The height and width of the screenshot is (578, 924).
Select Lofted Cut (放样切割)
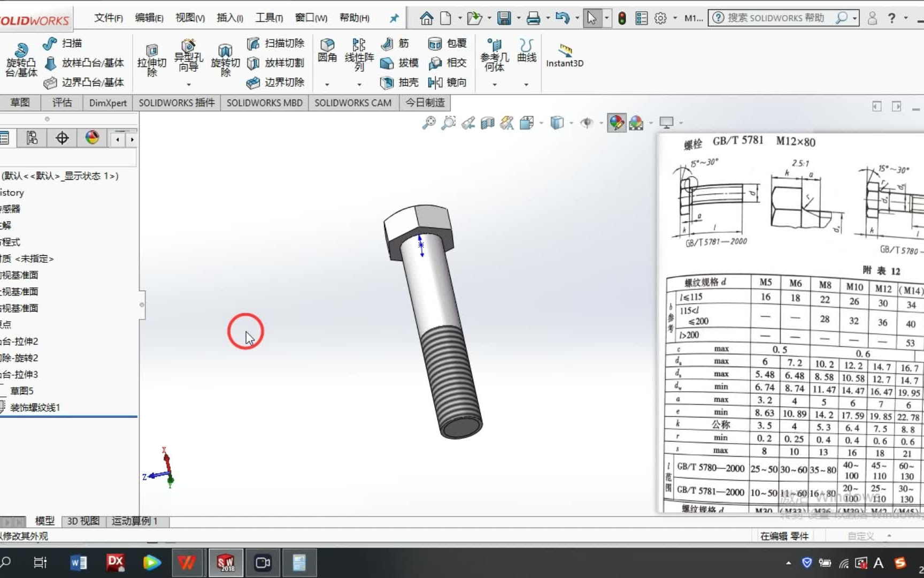276,63
